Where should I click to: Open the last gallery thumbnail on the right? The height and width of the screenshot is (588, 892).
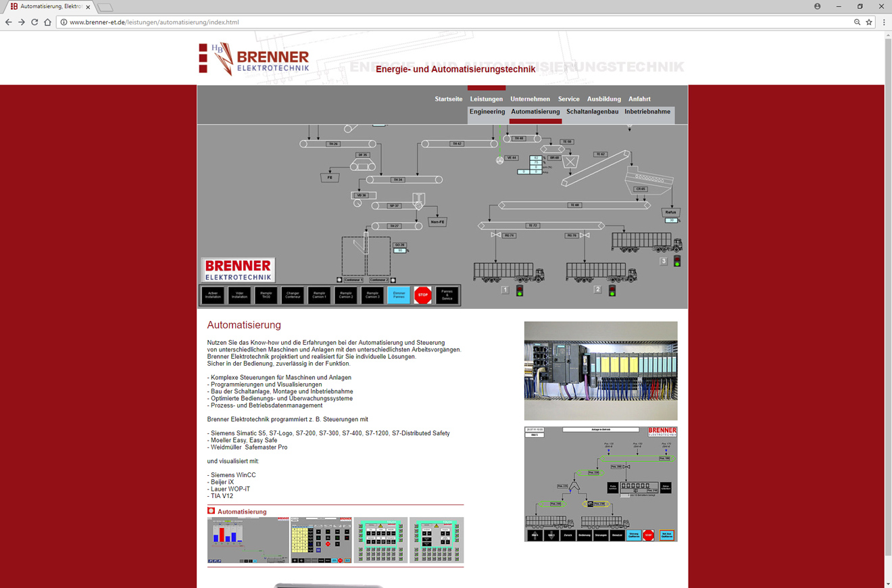pyautogui.click(x=437, y=541)
